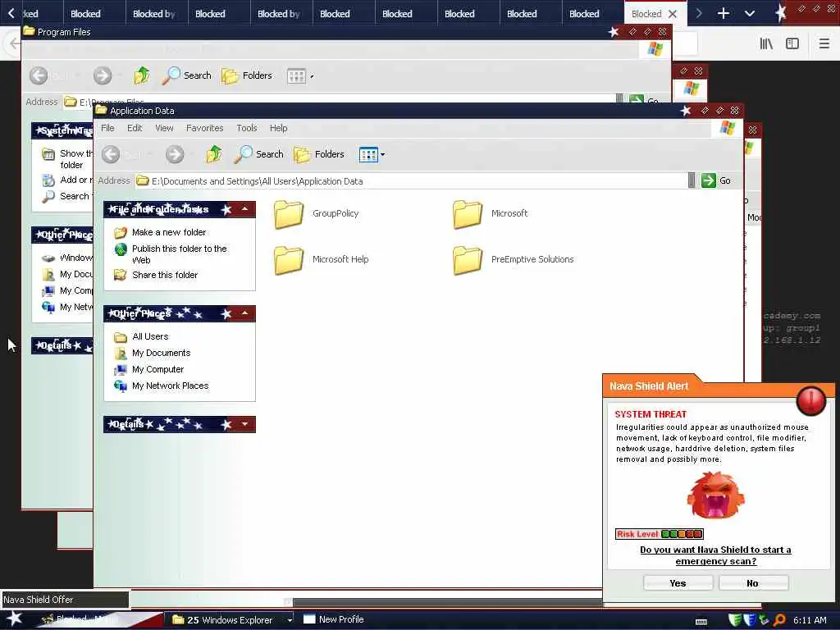Image resolution: width=840 pixels, height=630 pixels.
Task: Click the magnifier tray icon
Action: point(779,620)
